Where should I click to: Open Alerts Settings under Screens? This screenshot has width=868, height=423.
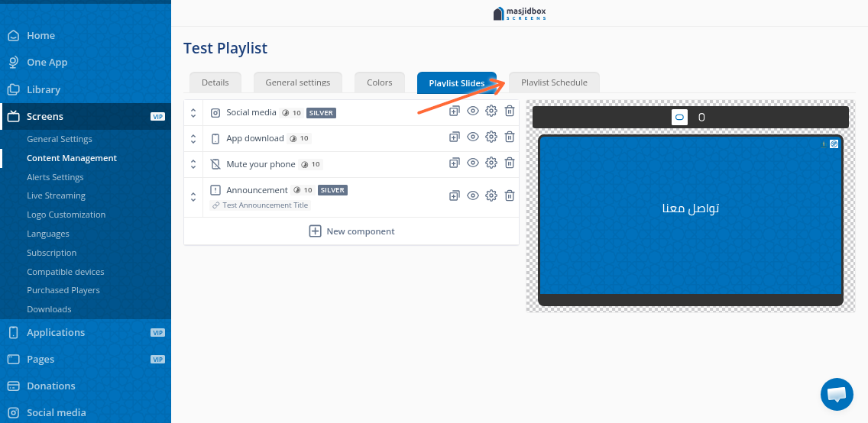(55, 177)
